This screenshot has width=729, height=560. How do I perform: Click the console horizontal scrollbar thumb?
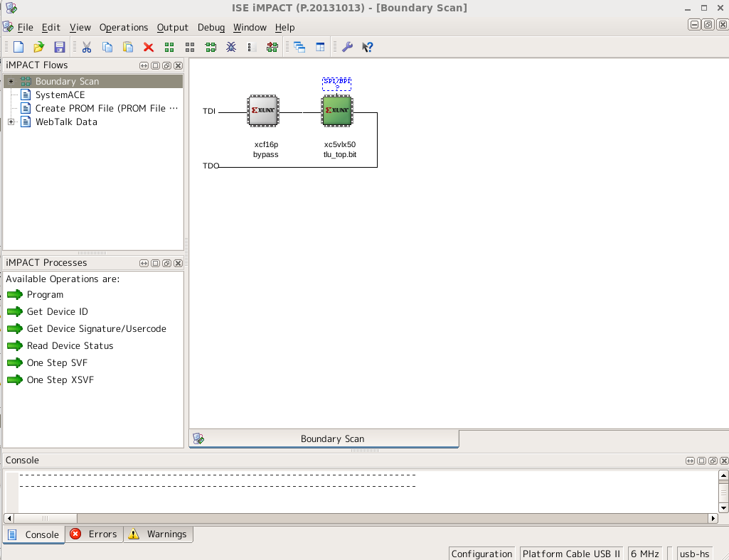46,518
